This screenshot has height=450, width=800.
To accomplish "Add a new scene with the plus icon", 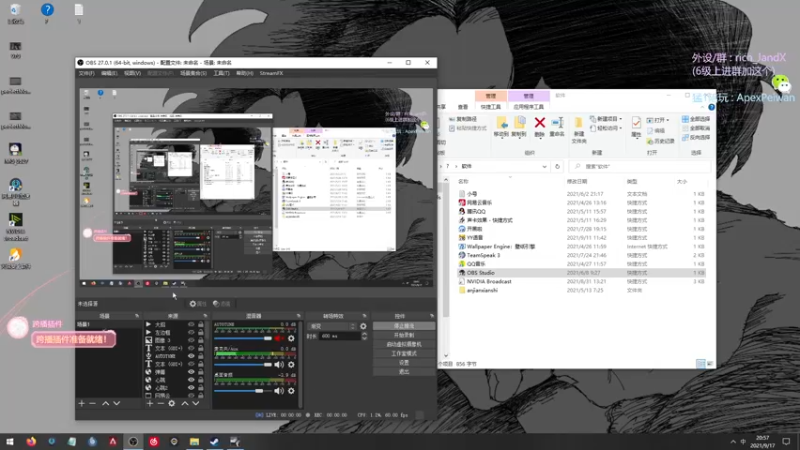I will [82, 404].
